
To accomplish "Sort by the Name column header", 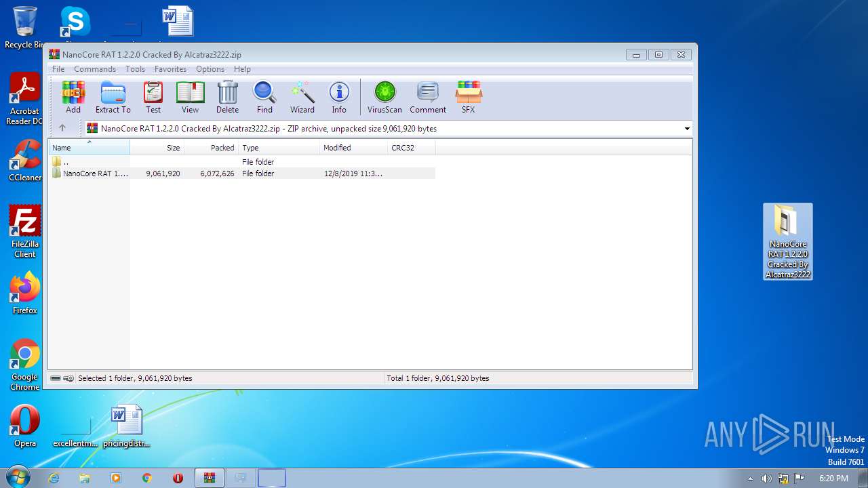I will point(89,148).
